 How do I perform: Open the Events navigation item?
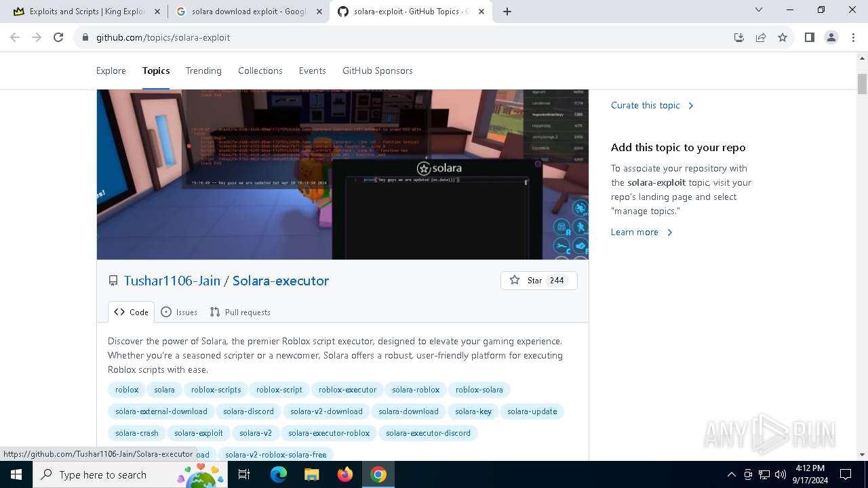pos(313,70)
